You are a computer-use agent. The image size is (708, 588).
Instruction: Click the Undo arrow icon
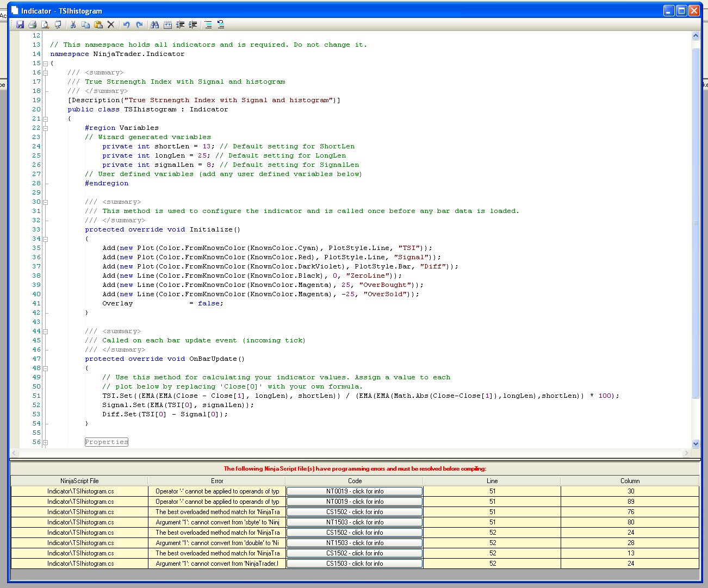click(x=127, y=24)
